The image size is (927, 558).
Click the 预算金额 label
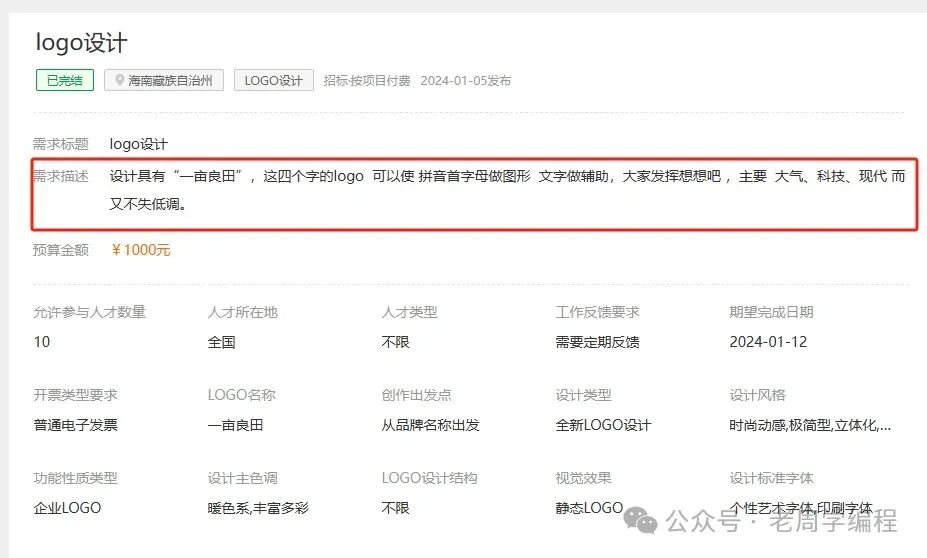(x=61, y=250)
